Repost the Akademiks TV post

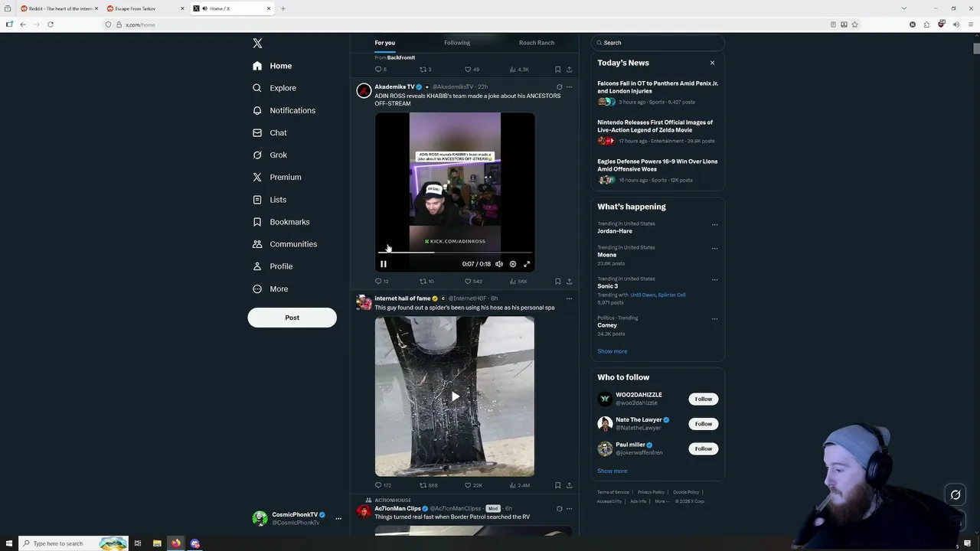[x=426, y=282]
